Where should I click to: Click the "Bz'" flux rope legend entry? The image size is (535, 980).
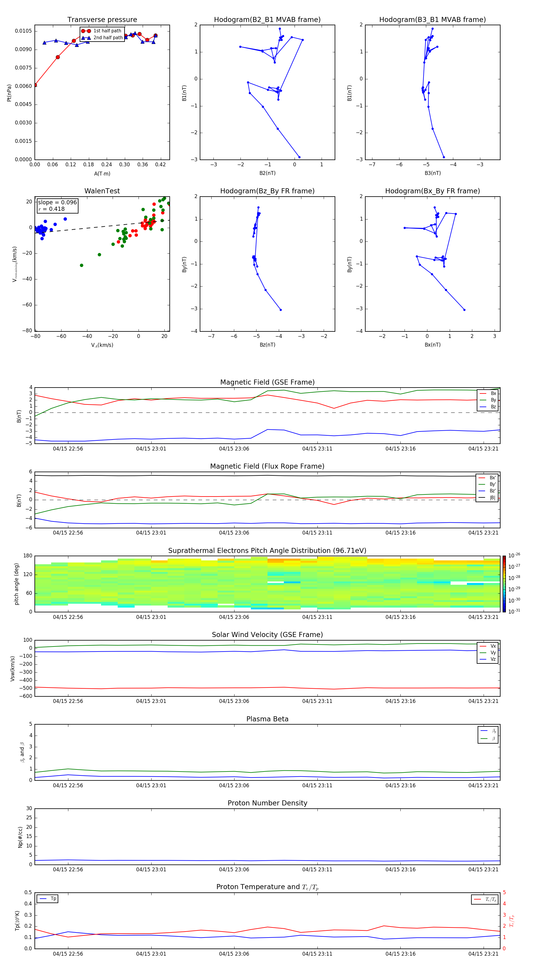pos(487,491)
